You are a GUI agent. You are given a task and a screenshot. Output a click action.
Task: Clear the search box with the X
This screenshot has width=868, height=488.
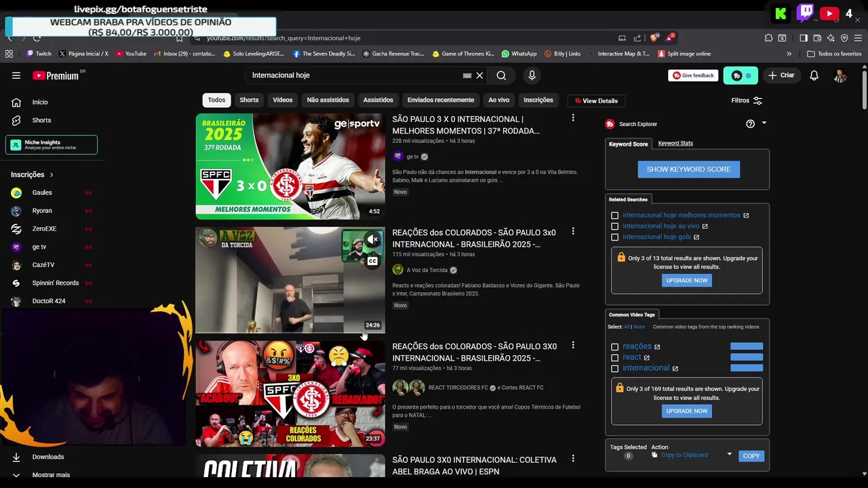click(479, 75)
